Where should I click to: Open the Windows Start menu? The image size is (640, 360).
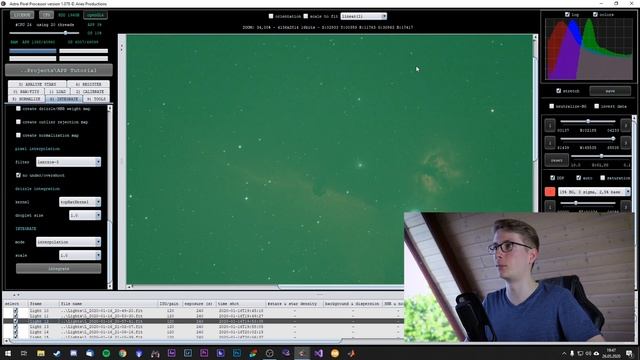click(7, 353)
